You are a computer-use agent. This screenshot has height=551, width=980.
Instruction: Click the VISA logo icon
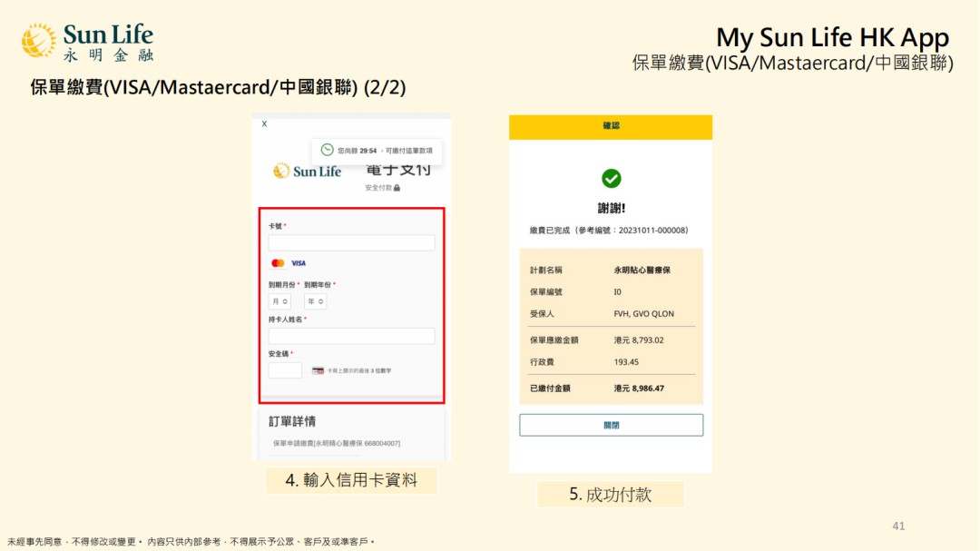pos(299,263)
